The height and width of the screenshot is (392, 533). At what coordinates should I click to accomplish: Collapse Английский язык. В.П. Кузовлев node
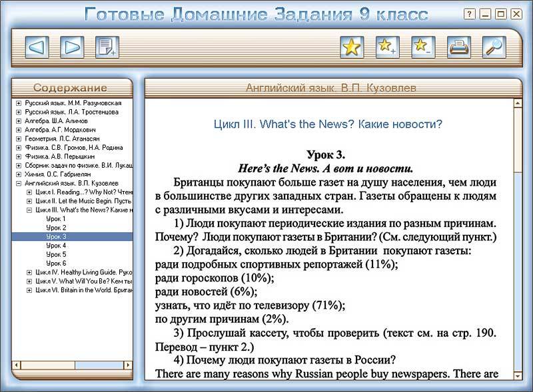point(19,183)
